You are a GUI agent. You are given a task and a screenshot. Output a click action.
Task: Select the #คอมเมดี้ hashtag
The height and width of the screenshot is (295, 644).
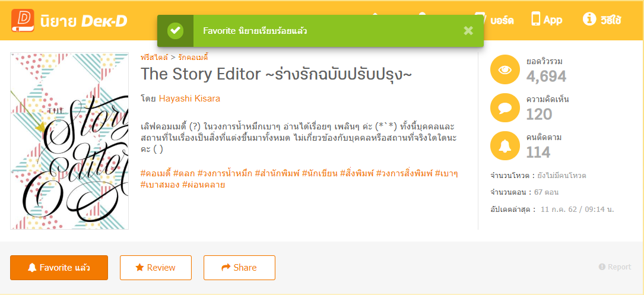(x=156, y=173)
